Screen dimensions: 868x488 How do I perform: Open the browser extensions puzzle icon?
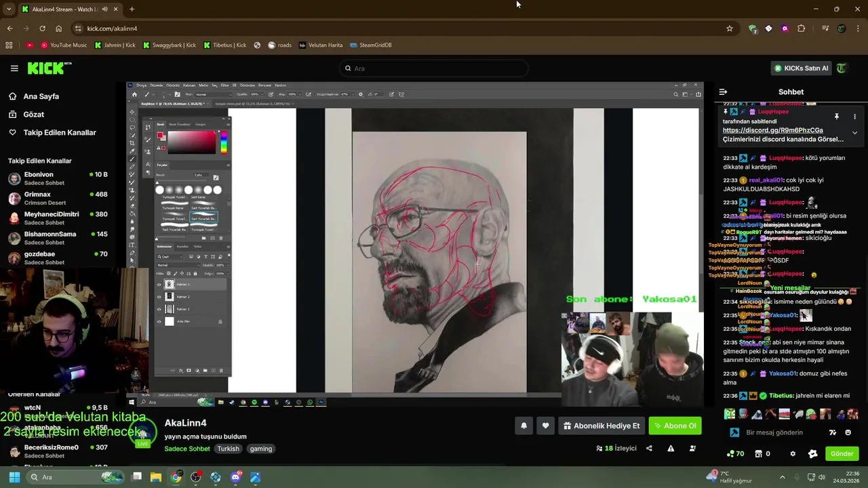(x=802, y=28)
